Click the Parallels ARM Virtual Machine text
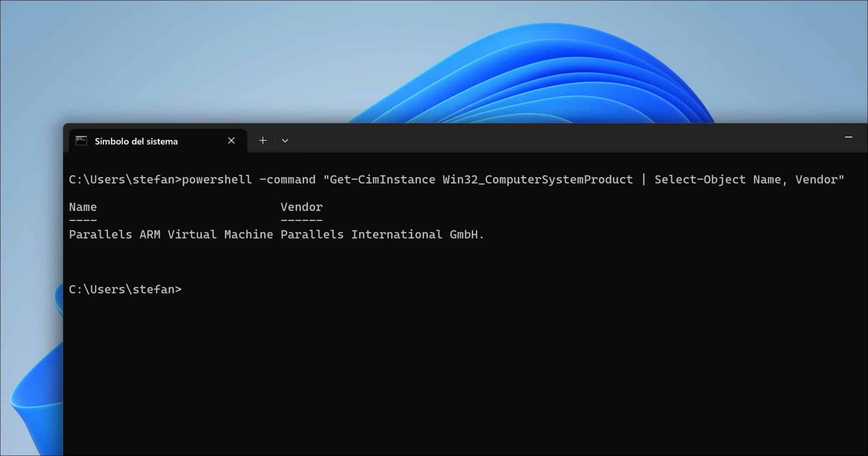 [x=171, y=234]
